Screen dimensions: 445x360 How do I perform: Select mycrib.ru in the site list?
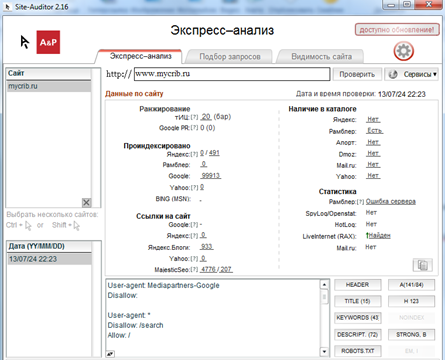(49, 86)
